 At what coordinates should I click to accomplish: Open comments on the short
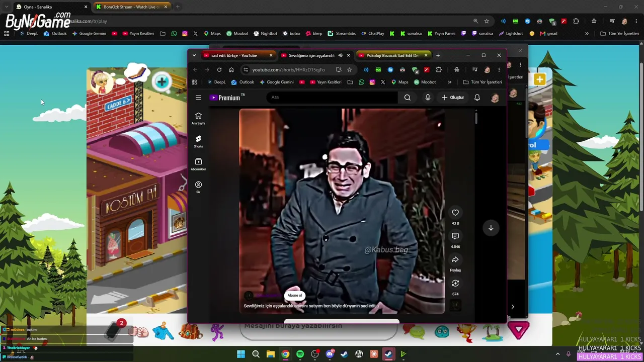click(x=455, y=236)
